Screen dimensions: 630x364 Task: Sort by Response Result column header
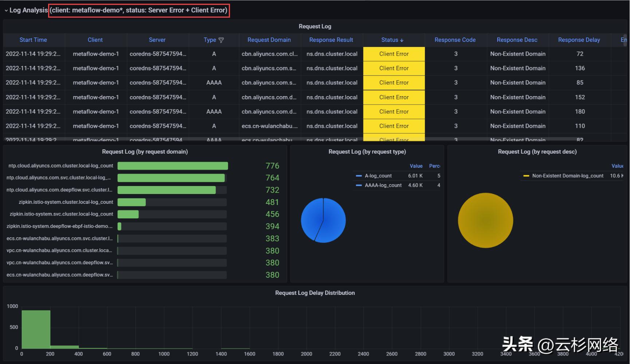[331, 40]
